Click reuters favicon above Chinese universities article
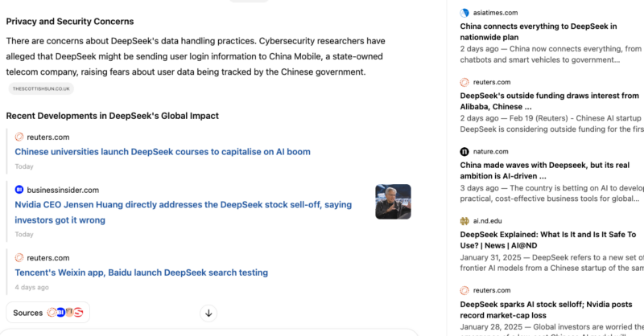Screen dimensions: 644x336 point(19,137)
